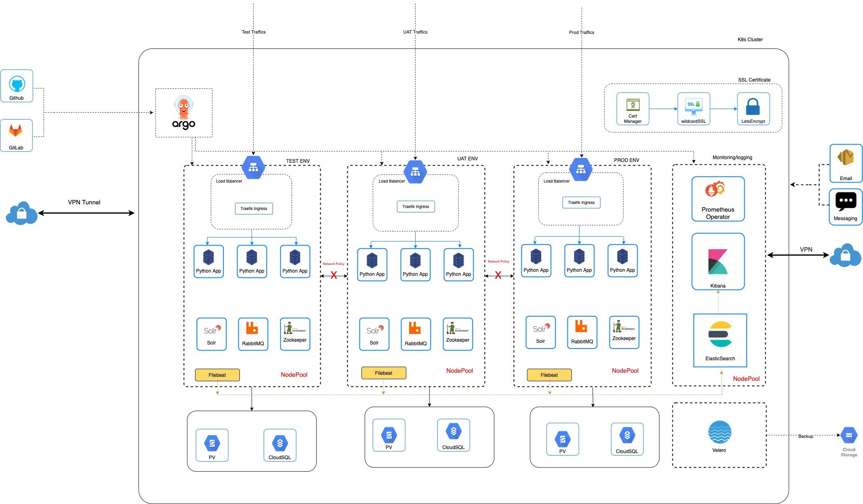Click the TEST ENV Filebeat box
This screenshot has width=863, height=504.
pyautogui.click(x=217, y=375)
